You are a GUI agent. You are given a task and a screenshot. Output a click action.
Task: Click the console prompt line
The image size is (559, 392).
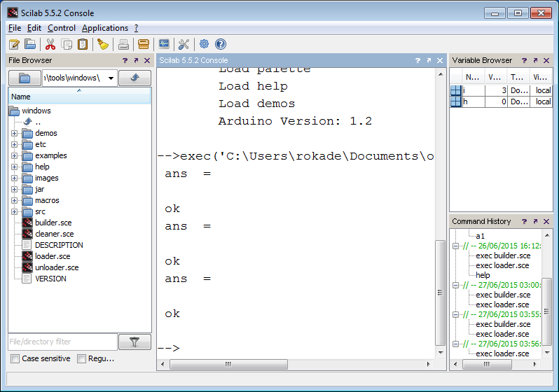point(296,348)
